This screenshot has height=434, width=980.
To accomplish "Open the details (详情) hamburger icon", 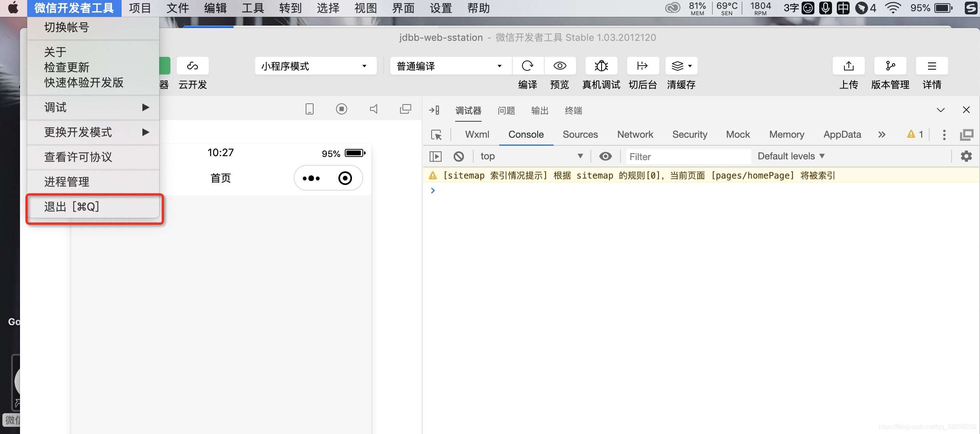I will click(x=932, y=66).
